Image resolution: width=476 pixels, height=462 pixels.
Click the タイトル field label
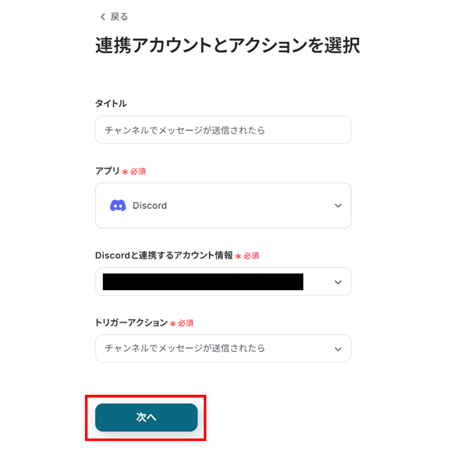coord(111,103)
